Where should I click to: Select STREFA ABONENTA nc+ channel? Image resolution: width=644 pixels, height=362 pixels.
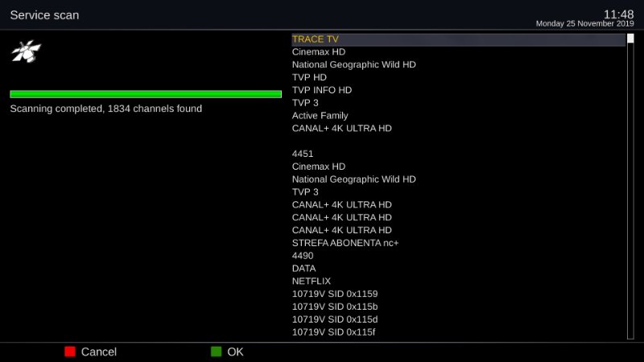coord(346,243)
